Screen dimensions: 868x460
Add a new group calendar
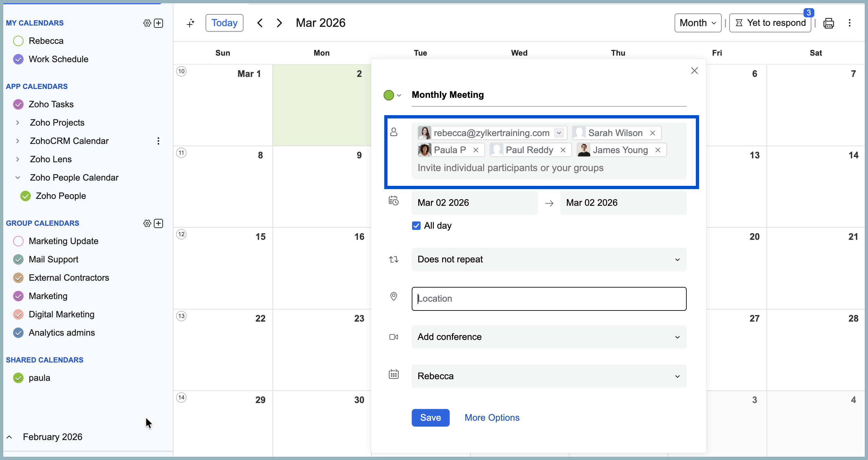158,223
